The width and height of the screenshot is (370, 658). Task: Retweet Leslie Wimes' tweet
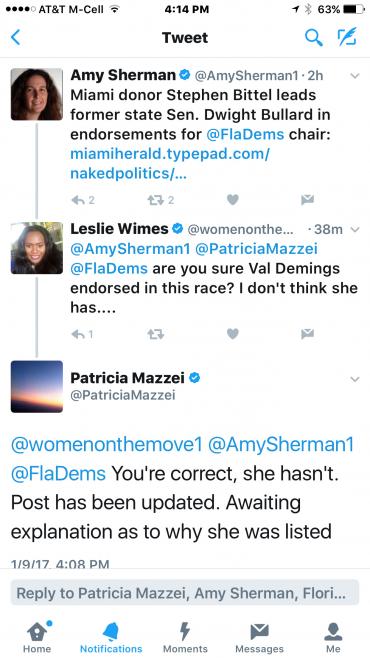155,334
